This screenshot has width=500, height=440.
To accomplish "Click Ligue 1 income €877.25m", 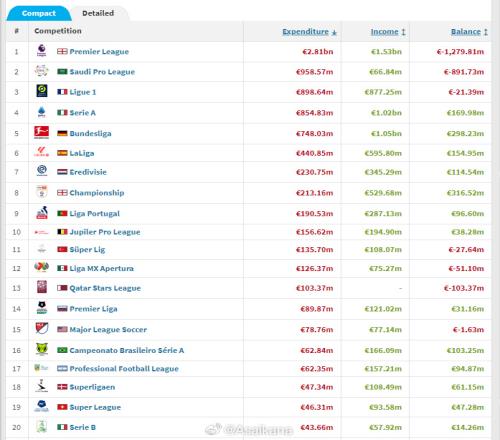I will [383, 92].
